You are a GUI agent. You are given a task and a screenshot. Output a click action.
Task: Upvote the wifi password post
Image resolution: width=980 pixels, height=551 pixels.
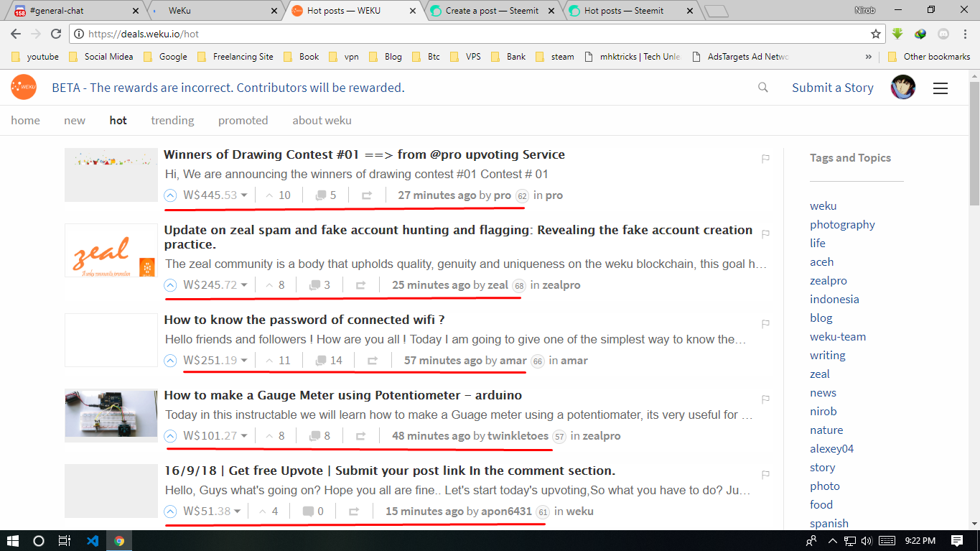[x=170, y=361]
